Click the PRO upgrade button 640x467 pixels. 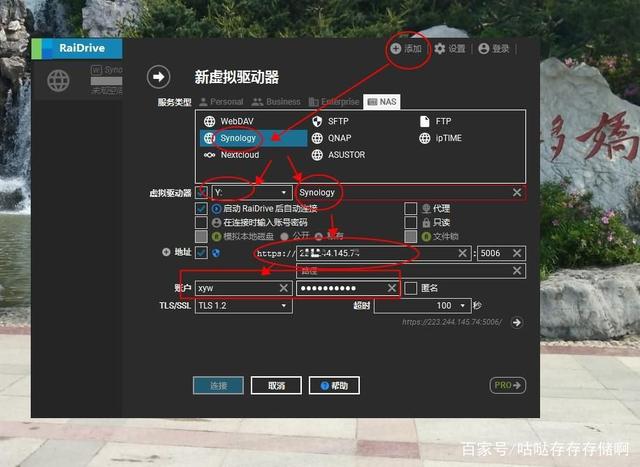[x=508, y=385]
